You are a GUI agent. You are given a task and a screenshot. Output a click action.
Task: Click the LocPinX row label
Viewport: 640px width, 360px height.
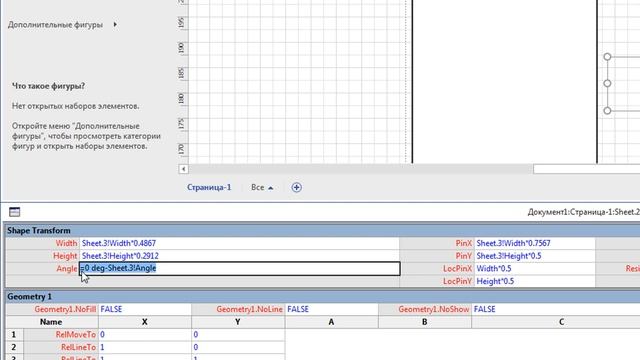[457, 269]
